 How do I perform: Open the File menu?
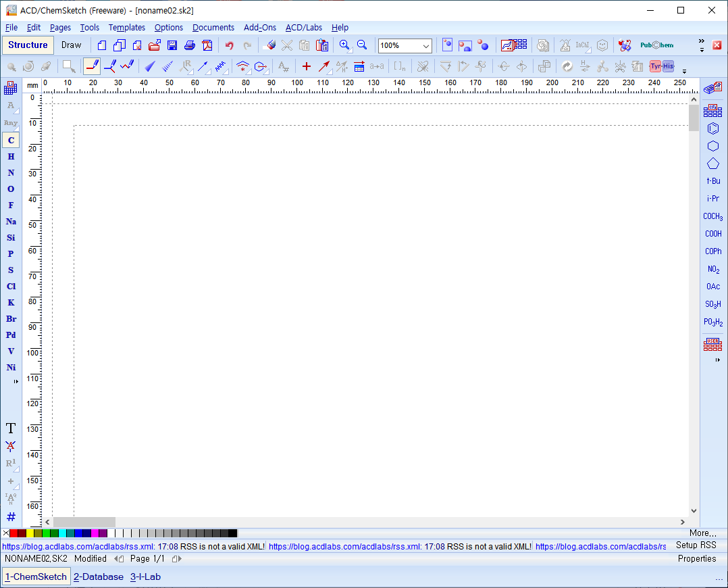(x=11, y=28)
